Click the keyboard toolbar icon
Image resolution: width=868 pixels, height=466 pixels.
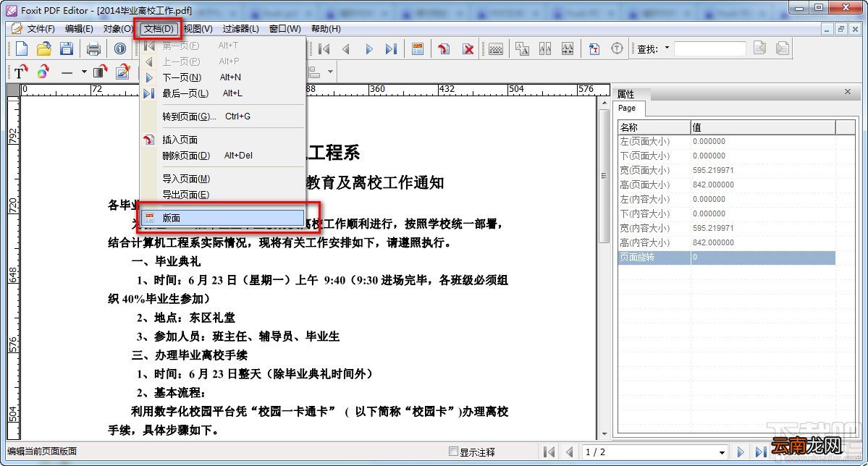496,49
